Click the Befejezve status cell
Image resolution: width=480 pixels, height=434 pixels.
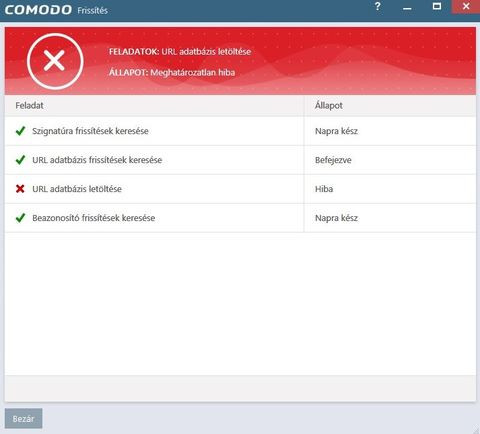point(333,160)
